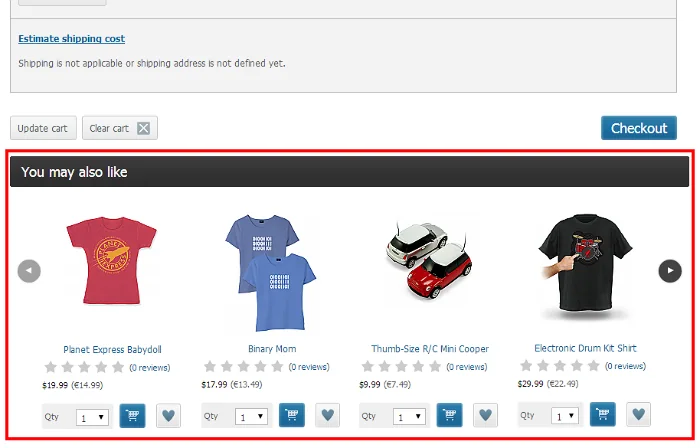Click the Update cart button
This screenshot has width=700, height=448.
[43, 128]
